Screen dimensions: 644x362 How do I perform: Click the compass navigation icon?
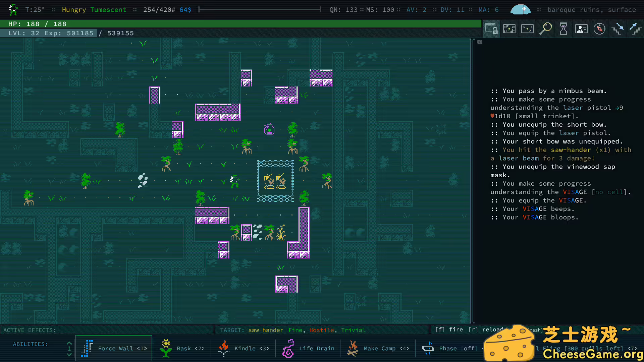pyautogui.click(x=600, y=28)
